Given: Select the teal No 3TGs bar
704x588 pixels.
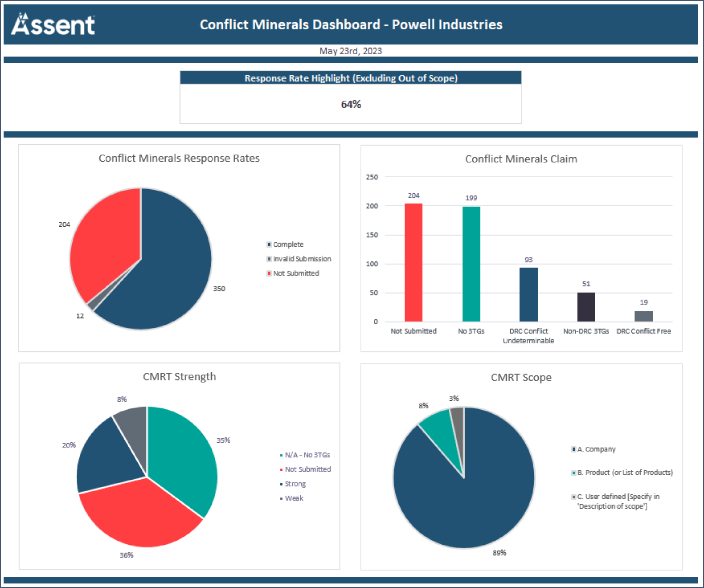Looking at the screenshot, I should [x=471, y=264].
